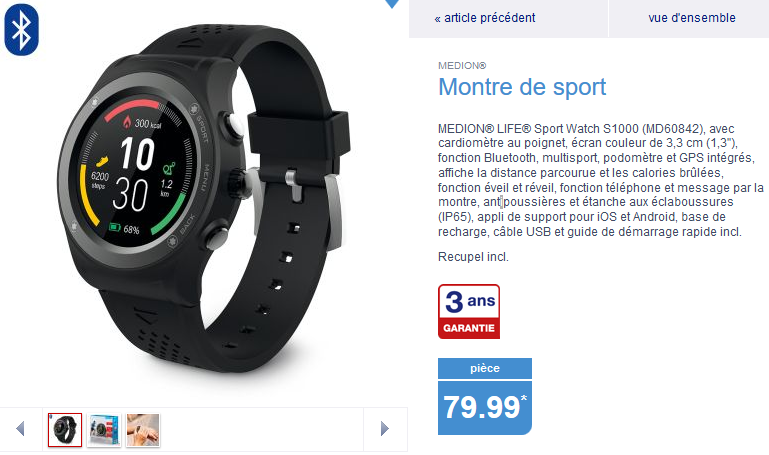769x455 pixels.
Task: Select the wrist-worn watch thumbnail
Action: [x=143, y=430]
